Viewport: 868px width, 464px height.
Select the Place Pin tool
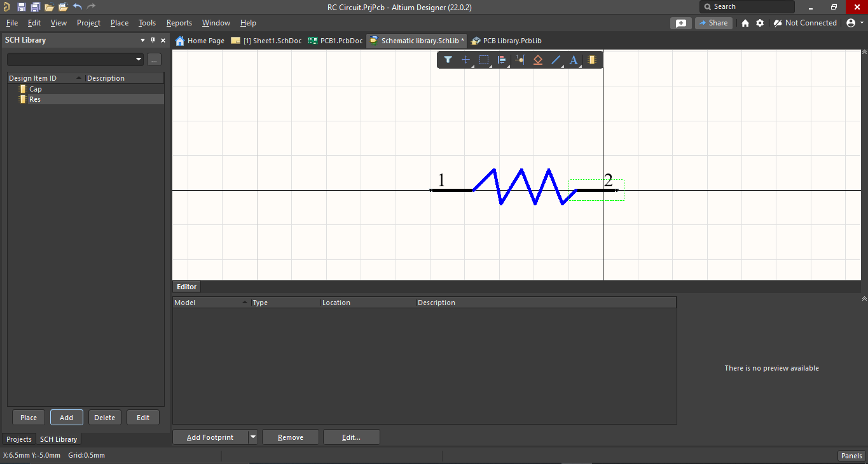(x=520, y=60)
